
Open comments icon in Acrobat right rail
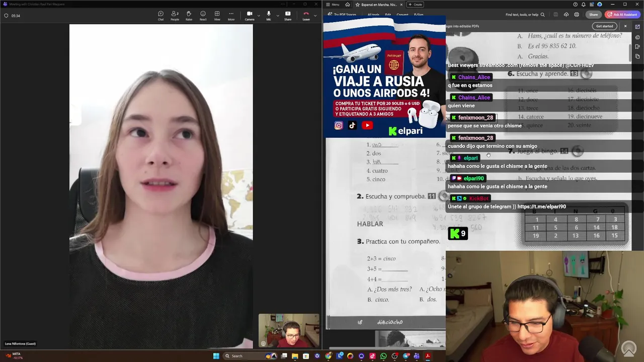coord(637,37)
